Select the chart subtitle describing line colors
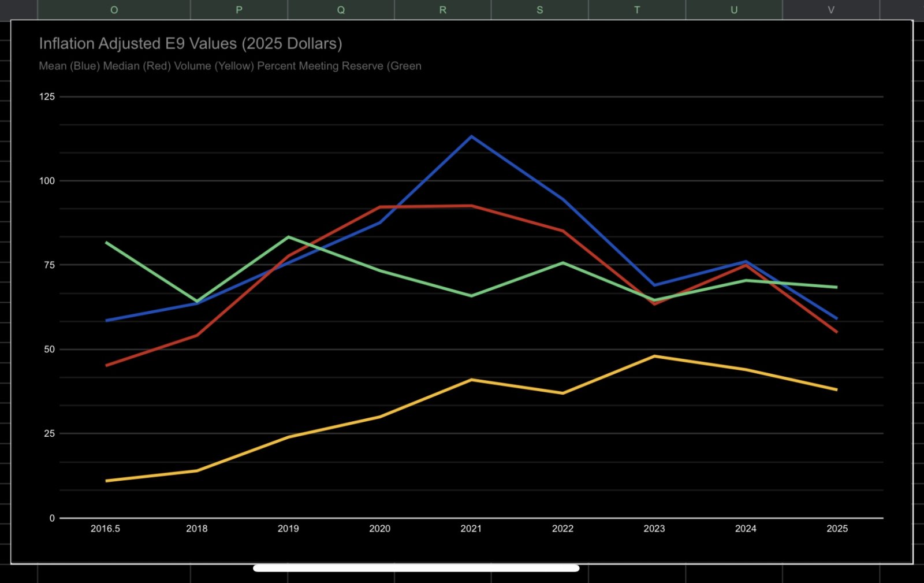 tap(230, 66)
